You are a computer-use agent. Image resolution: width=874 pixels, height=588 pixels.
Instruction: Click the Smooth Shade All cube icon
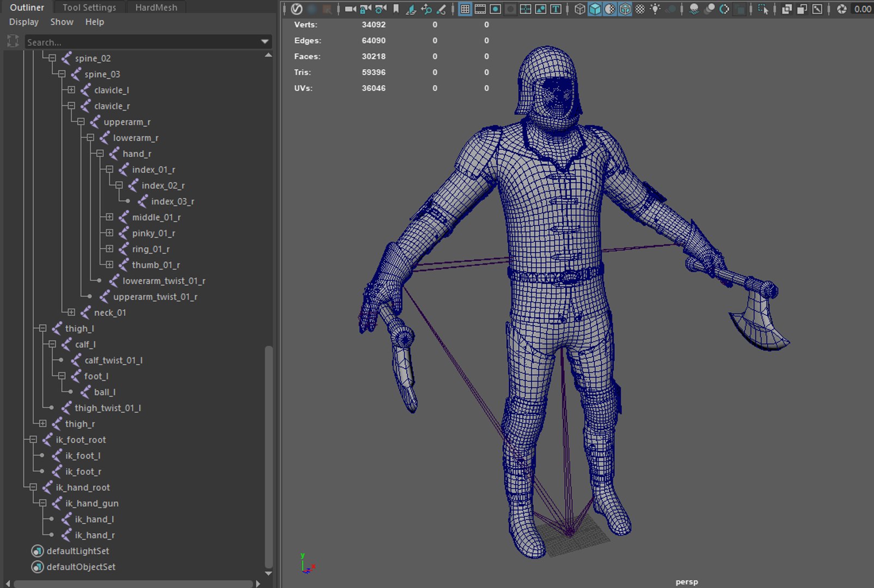pos(595,9)
